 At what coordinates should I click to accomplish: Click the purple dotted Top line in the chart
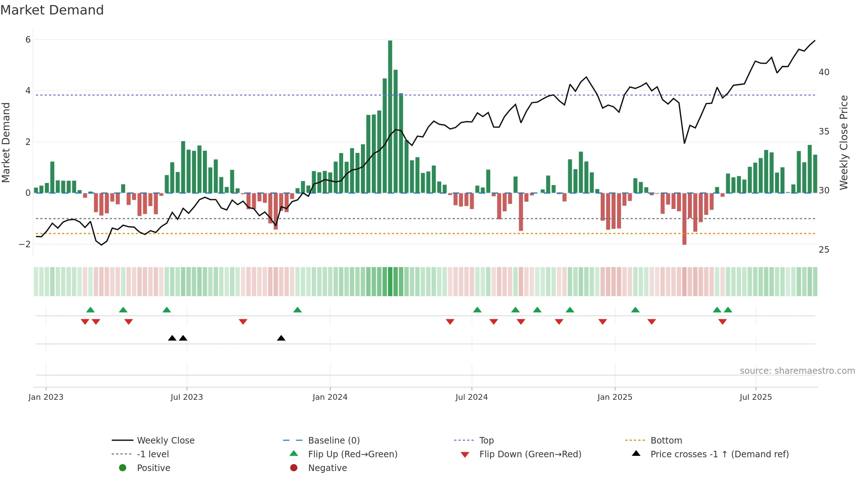425,95
